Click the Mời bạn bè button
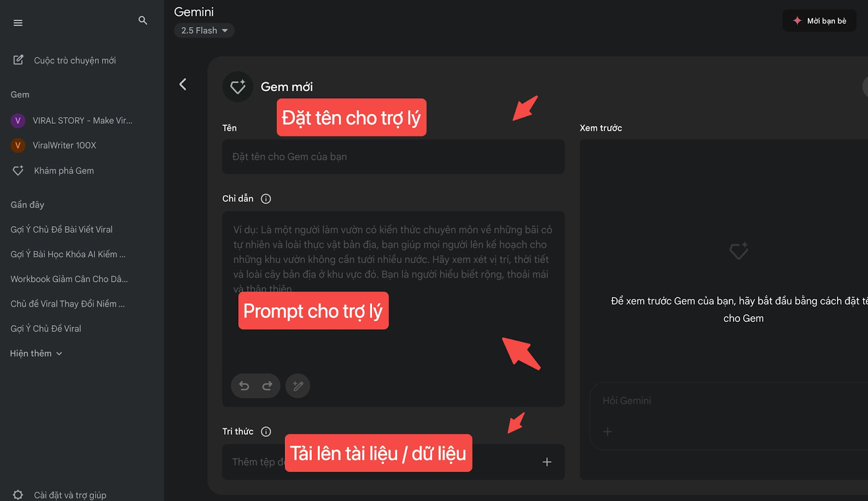This screenshot has height=501, width=868. pyautogui.click(x=819, y=21)
